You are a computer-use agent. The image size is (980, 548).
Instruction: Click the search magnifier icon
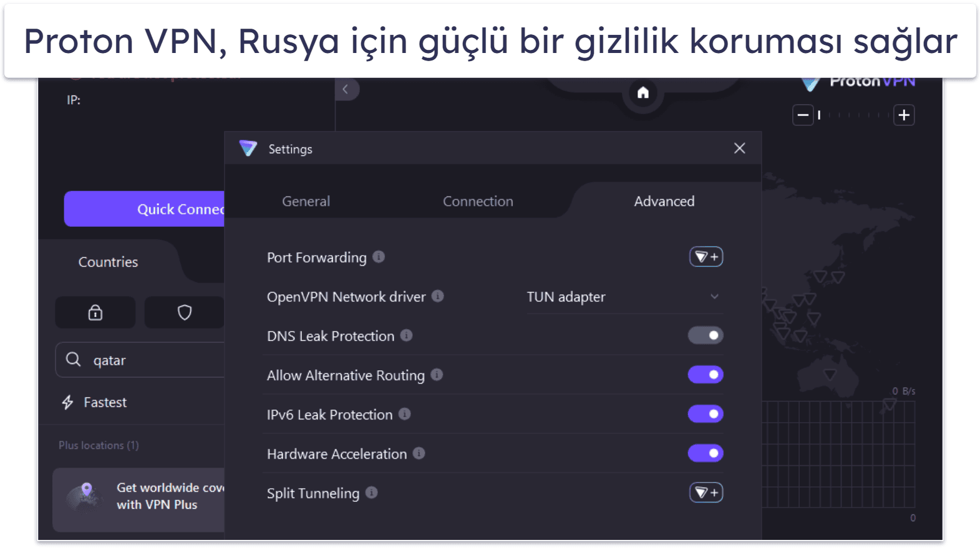click(x=74, y=360)
